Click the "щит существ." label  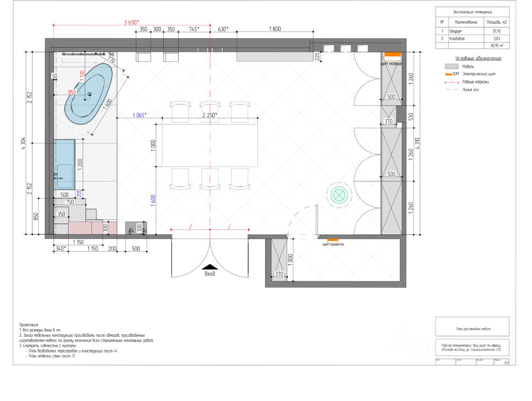pos(333,244)
